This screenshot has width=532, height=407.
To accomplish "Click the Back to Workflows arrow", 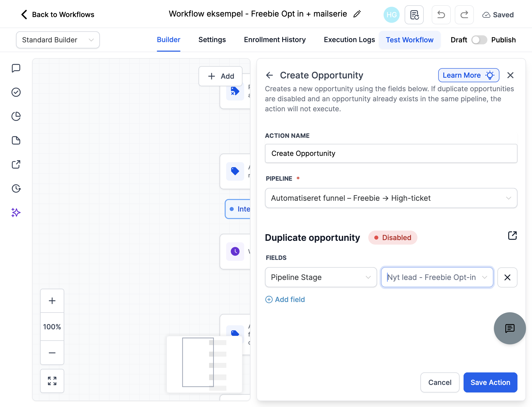I will point(24,15).
